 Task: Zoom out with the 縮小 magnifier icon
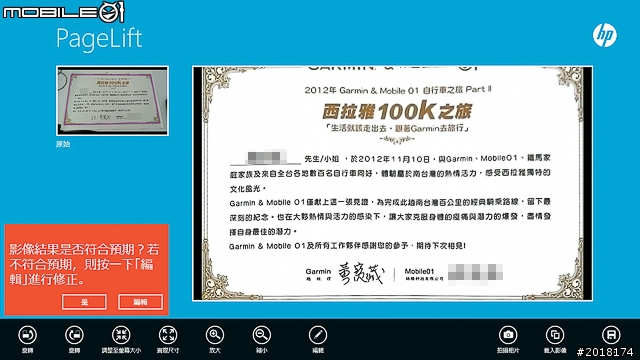[x=262, y=335]
